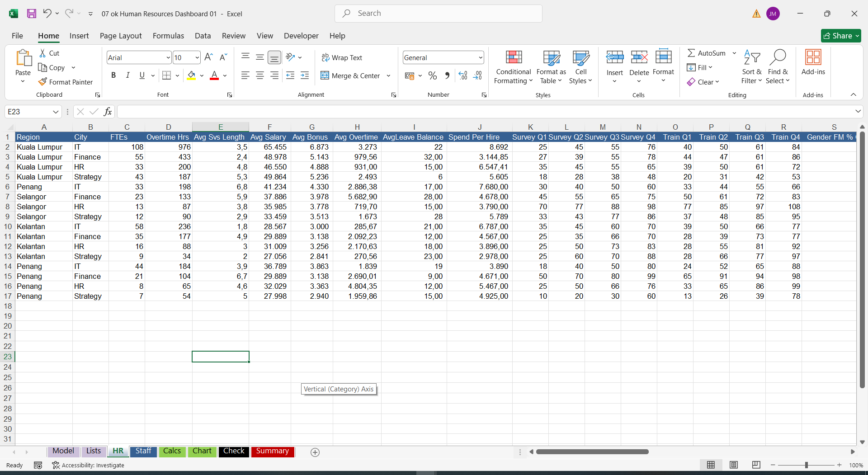Select the column E header
This screenshot has width=868, height=475.
click(x=221, y=127)
